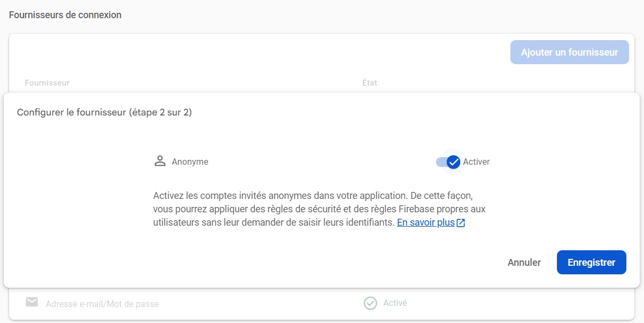The image size is (644, 323).
Task: Click the envelope icon for email provider
Action: pyautogui.click(x=32, y=303)
